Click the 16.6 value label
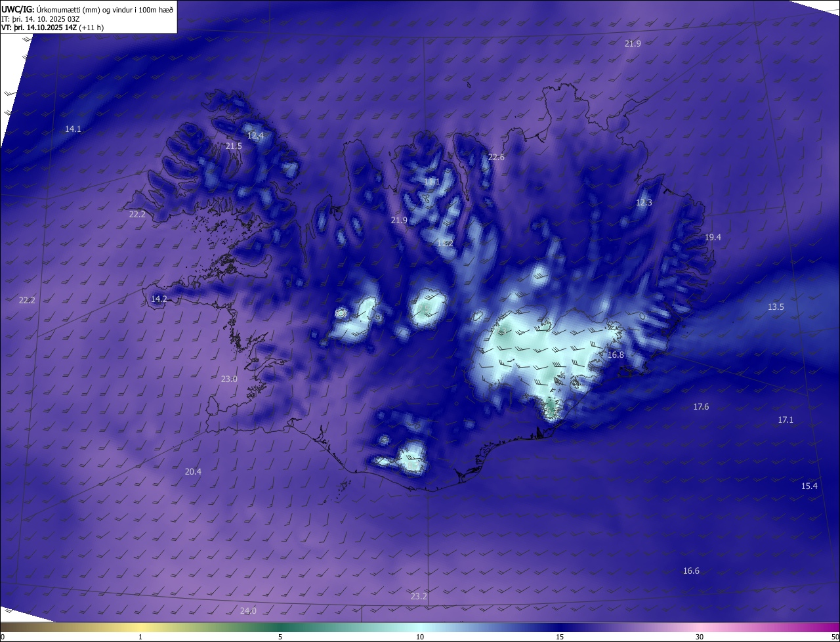 691,571
